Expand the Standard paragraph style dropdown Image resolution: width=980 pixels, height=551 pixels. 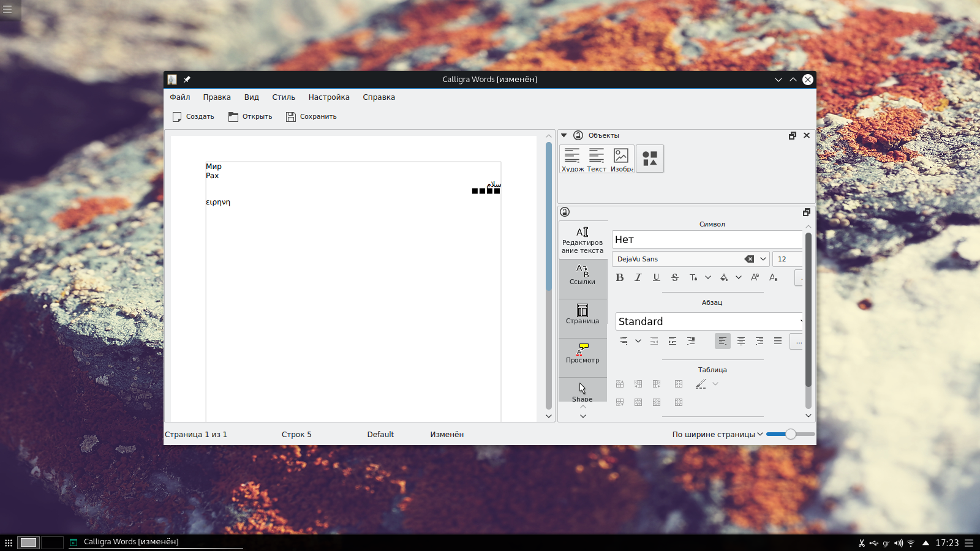[x=801, y=321]
